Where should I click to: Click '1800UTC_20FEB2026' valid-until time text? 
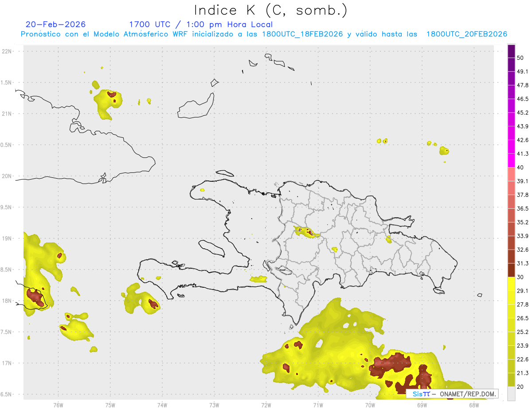coord(466,34)
